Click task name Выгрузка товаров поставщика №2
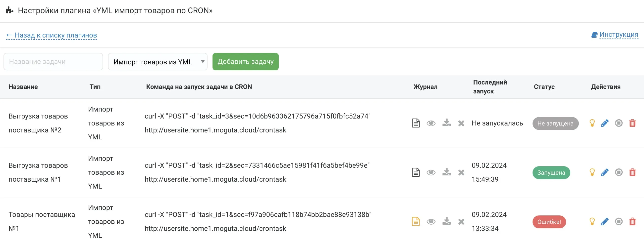 (x=38, y=123)
